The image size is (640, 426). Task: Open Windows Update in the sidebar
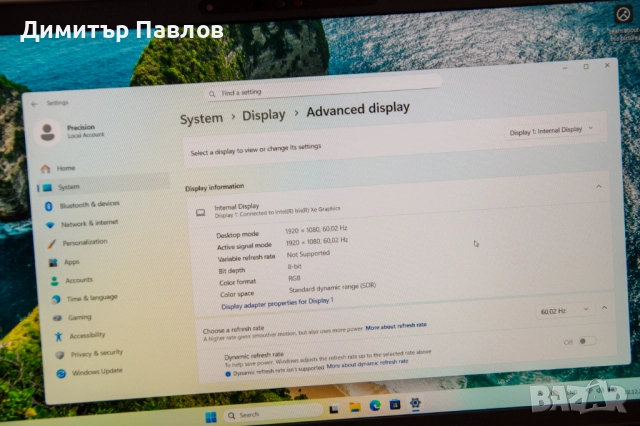click(x=97, y=371)
